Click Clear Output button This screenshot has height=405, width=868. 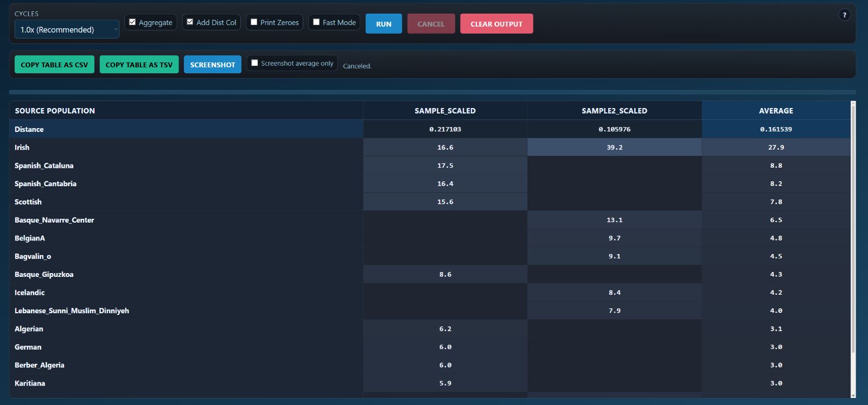[496, 24]
